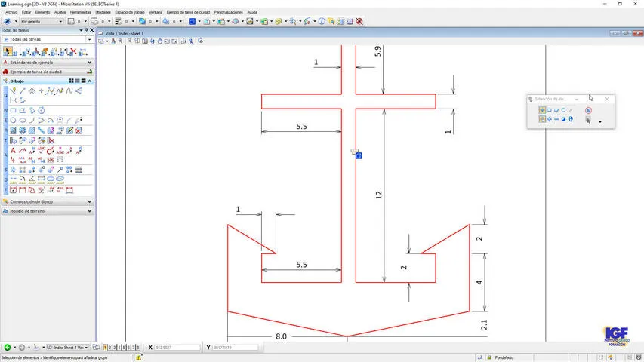Open the Elemento menu
The image size is (644, 362).
[x=42, y=12]
